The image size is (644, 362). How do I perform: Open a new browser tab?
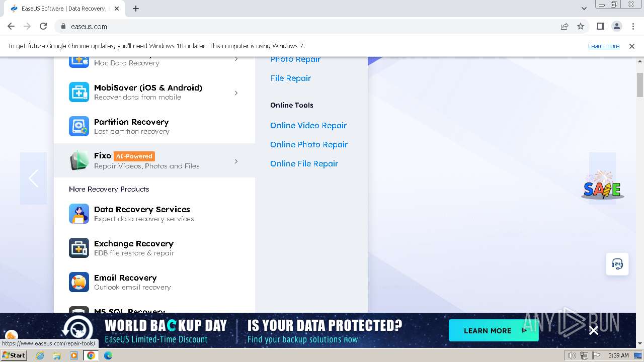coord(136,9)
